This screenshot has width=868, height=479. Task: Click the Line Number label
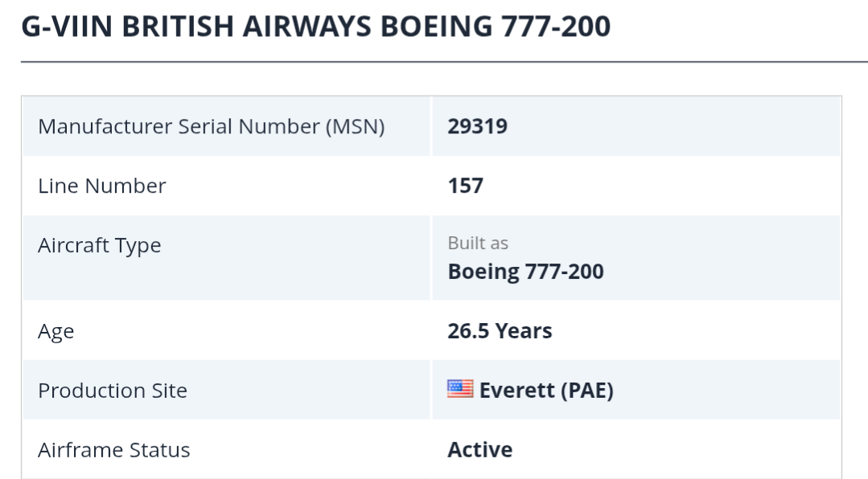[102, 186]
